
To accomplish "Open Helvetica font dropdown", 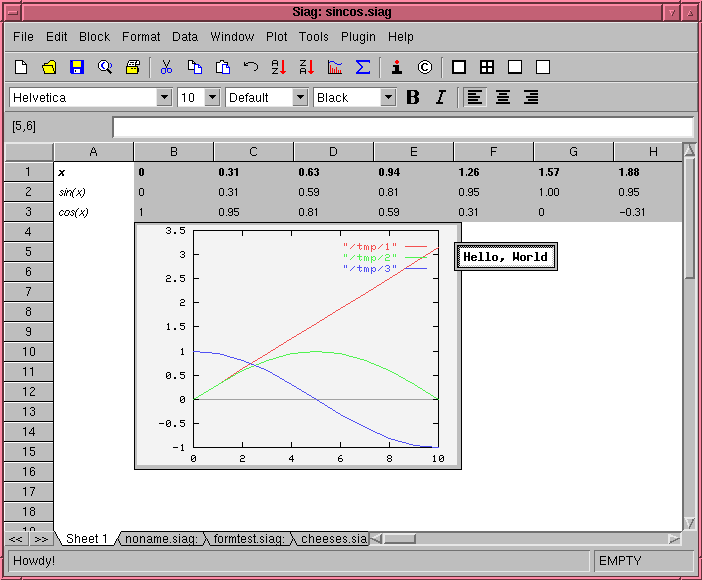I will (164, 97).
